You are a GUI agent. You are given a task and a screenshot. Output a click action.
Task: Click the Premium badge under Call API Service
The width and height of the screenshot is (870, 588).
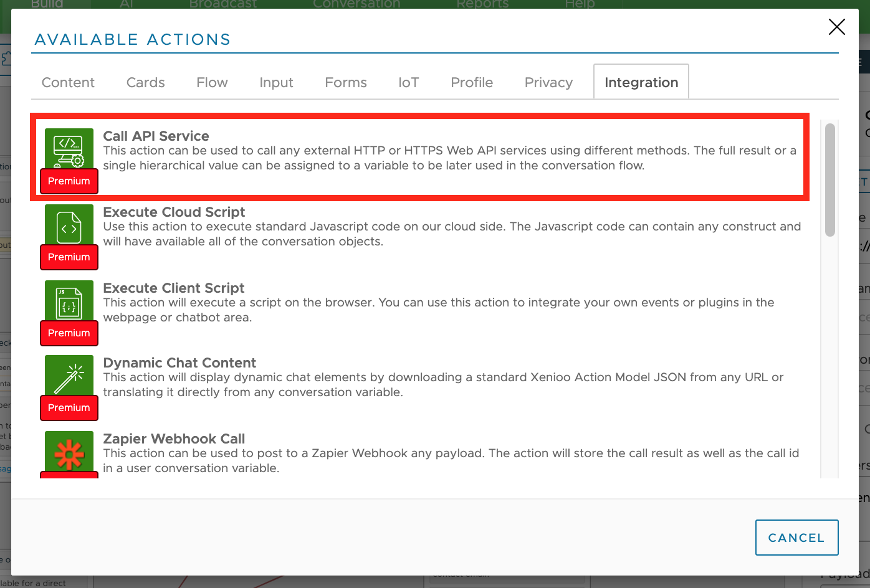click(x=69, y=181)
